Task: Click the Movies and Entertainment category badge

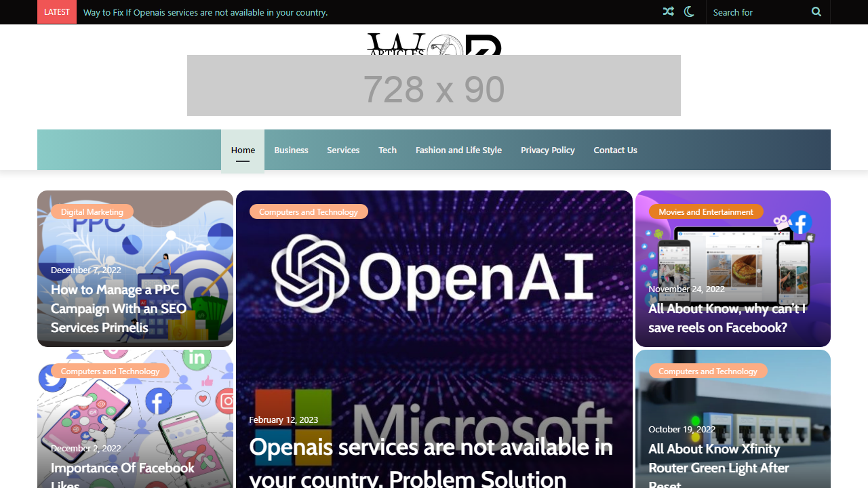Action: [x=705, y=212]
